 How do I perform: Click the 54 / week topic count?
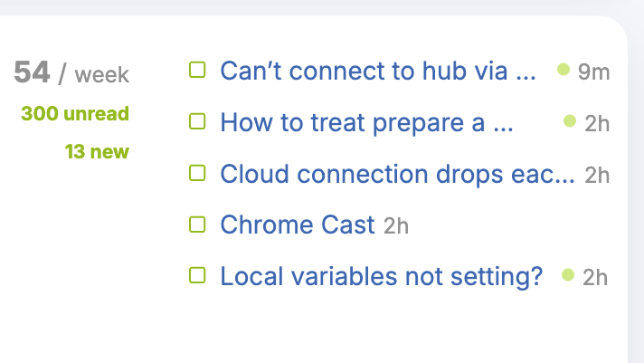[x=71, y=72]
